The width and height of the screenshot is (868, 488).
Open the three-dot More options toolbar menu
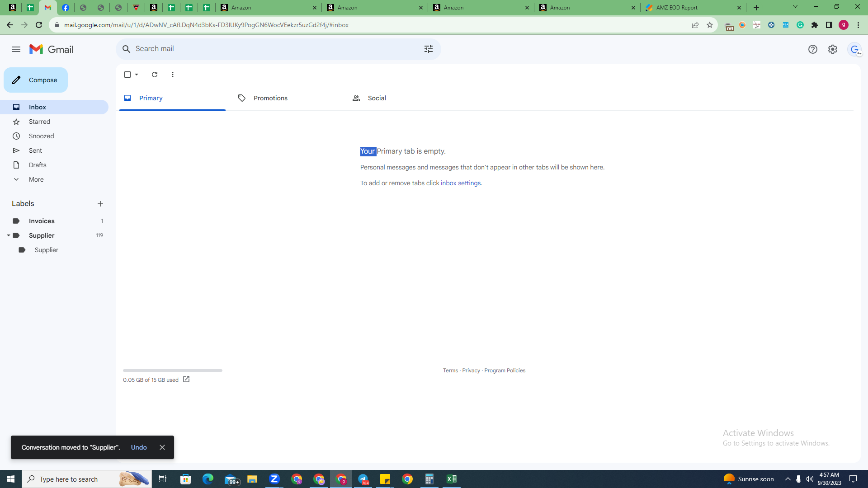[x=173, y=75]
